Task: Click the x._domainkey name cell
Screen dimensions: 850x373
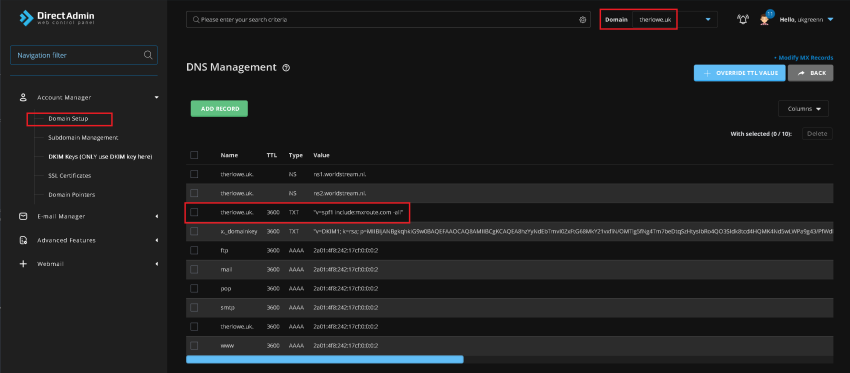Action: click(239, 231)
